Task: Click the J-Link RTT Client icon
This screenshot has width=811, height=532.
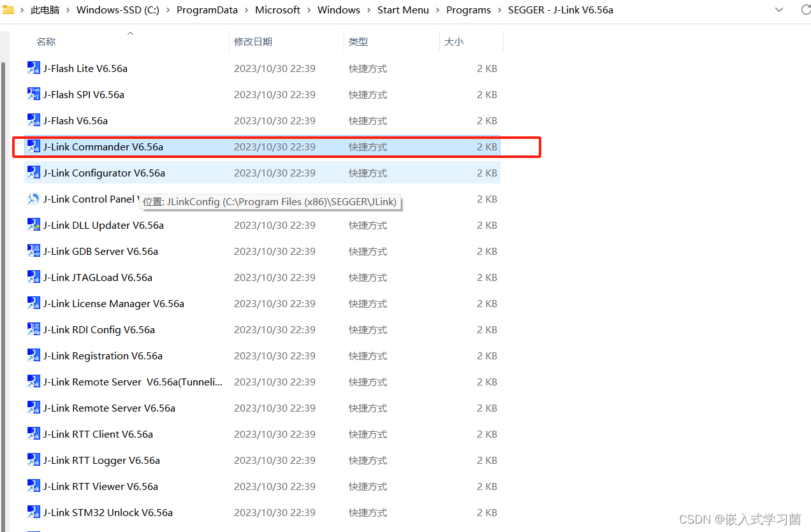Action: click(x=34, y=434)
